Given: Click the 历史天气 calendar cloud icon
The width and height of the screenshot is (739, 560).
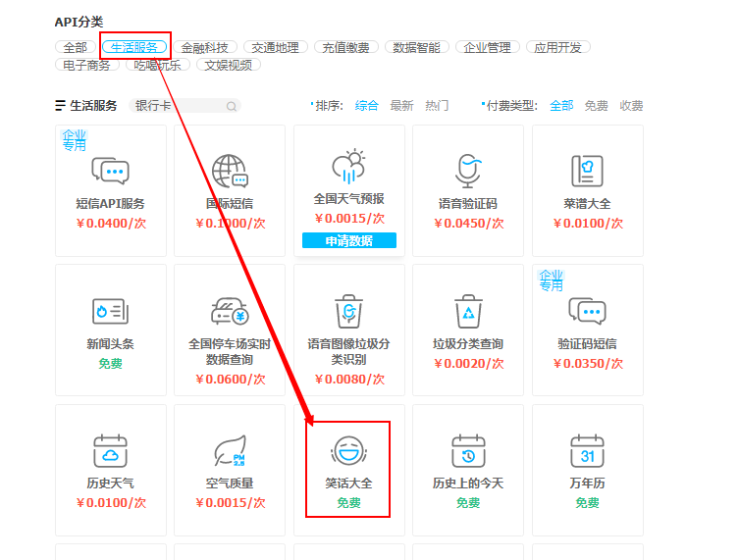Looking at the screenshot, I should 110,451.
